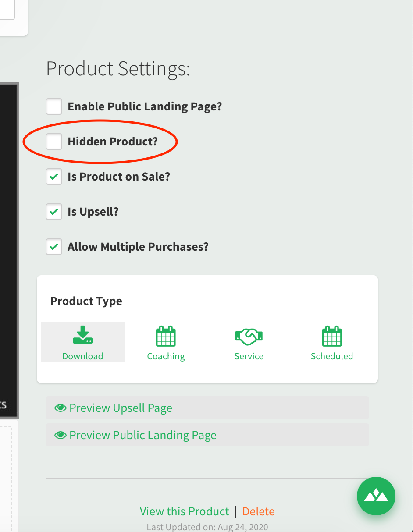Open Preview Upsell Page button

tap(207, 408)
